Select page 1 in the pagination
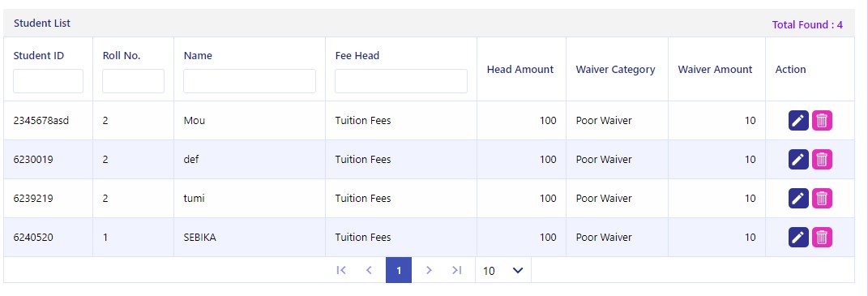 [399, 271]
